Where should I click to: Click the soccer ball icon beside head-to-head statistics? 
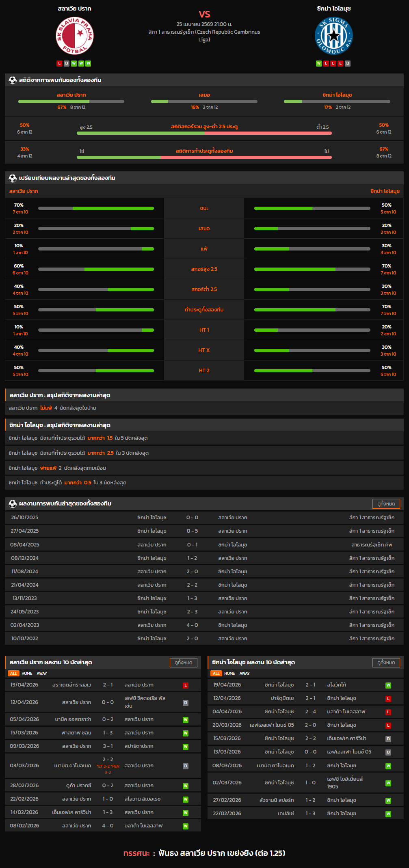[x=13, y=80]
